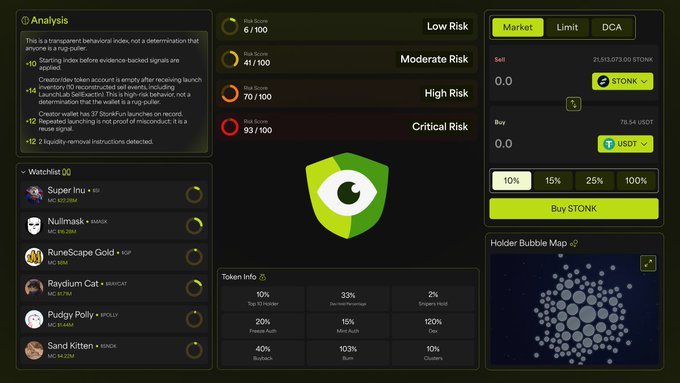Open Nullmask watchlist entry name
This screenshot has height=383, width=680.
click(x=65, y=221)
